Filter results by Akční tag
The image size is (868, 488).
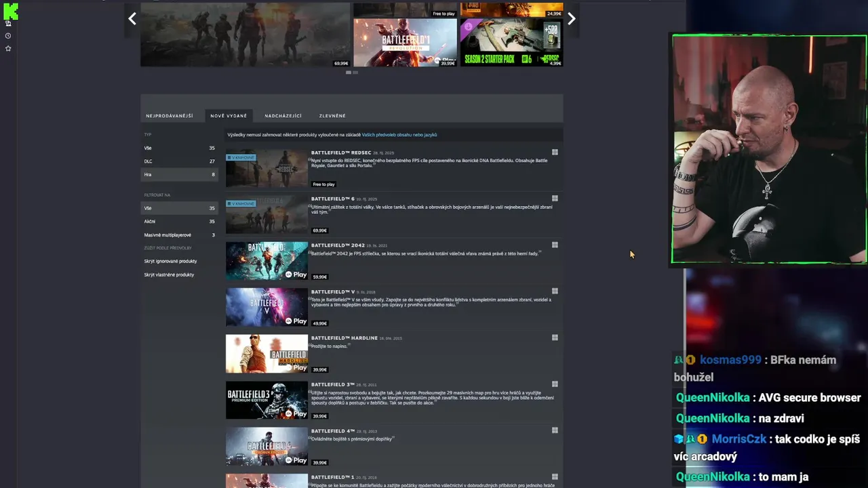click(x=179, y=221)
